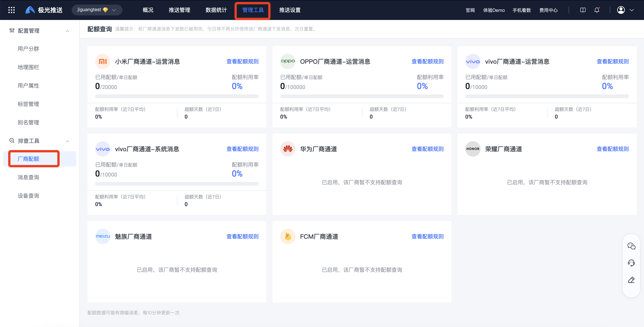Open the jiguangtest app selector dropdown

click(x=97, y=10)
